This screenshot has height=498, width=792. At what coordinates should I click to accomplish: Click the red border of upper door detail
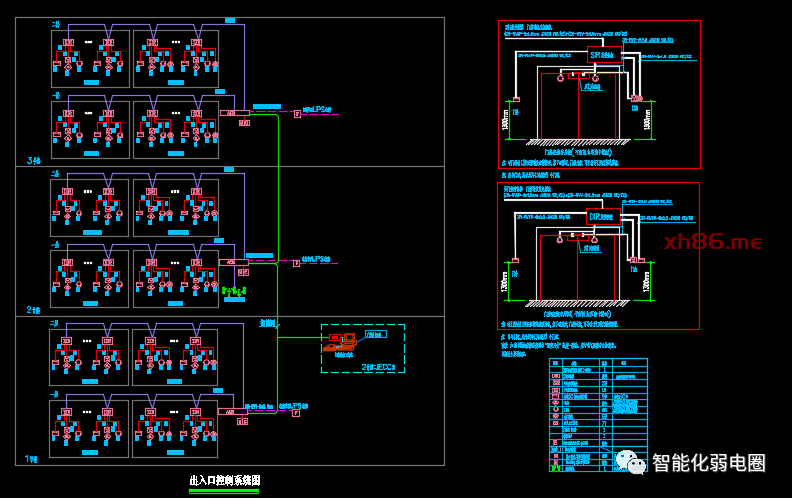click(x=599, y=21)
